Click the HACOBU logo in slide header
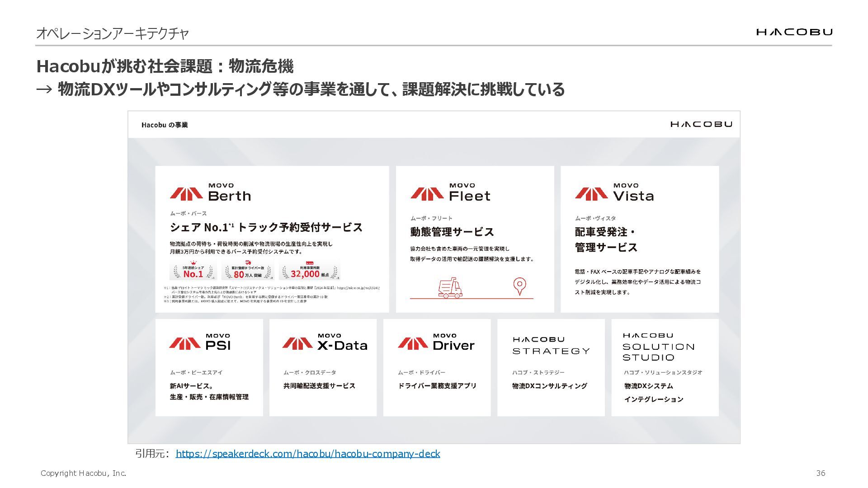The height and width of the screenshot is (488, 868). click(794, 32)
